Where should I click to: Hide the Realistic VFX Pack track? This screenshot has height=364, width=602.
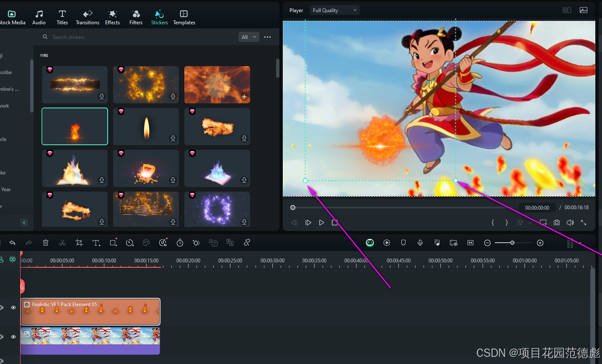tap(13, 308)
